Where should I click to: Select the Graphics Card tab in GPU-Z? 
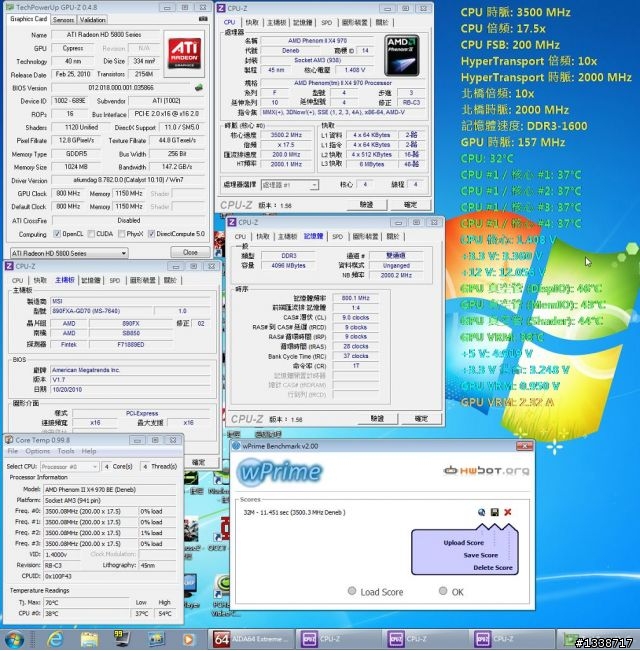click(x=29, y=19)
